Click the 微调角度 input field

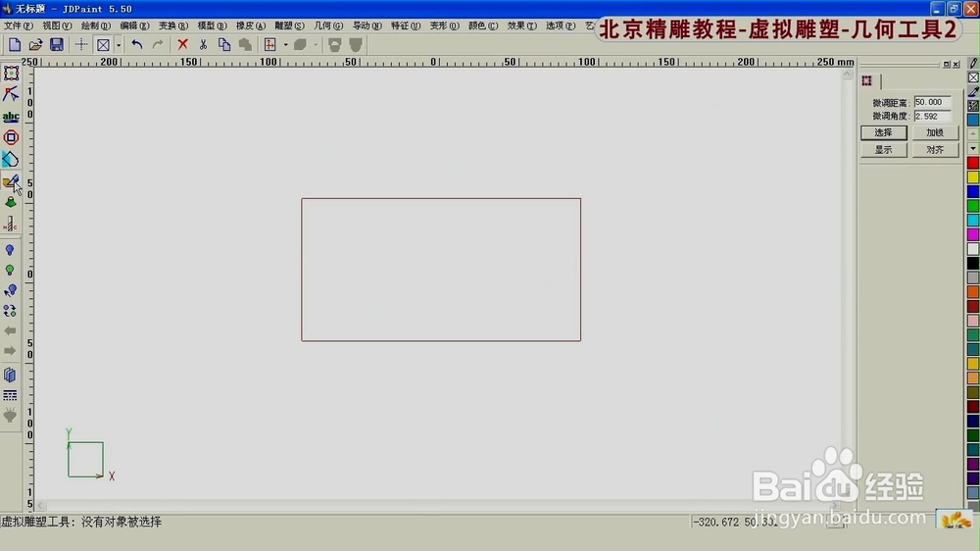click(933, 117)
